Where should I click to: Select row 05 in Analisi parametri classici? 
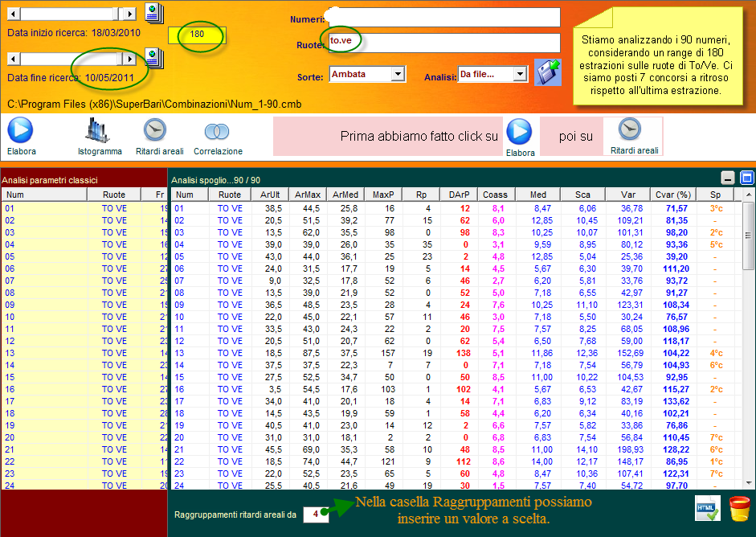click(84, 256)
